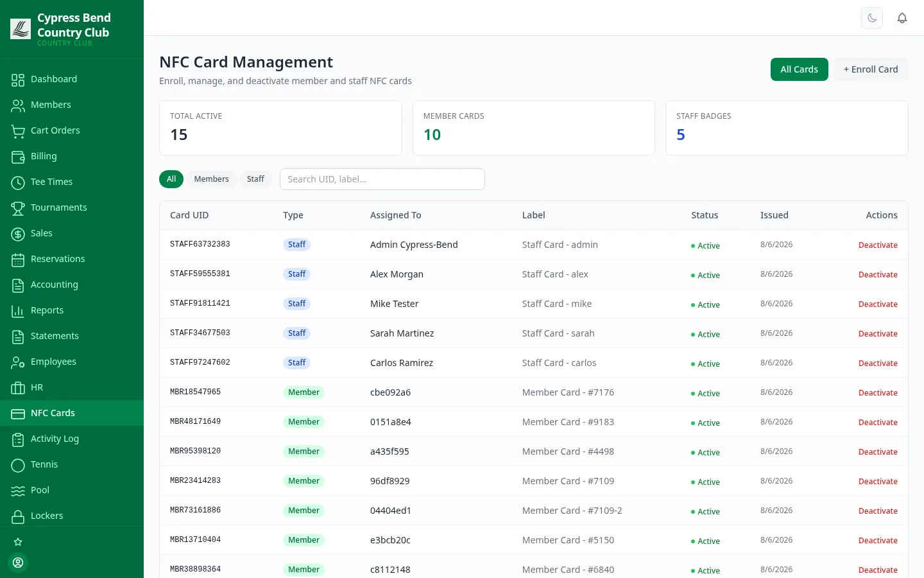The width and height of the screenshot is (924, 578).
Task: Open the Dashboard menu item
Action: 72,79
